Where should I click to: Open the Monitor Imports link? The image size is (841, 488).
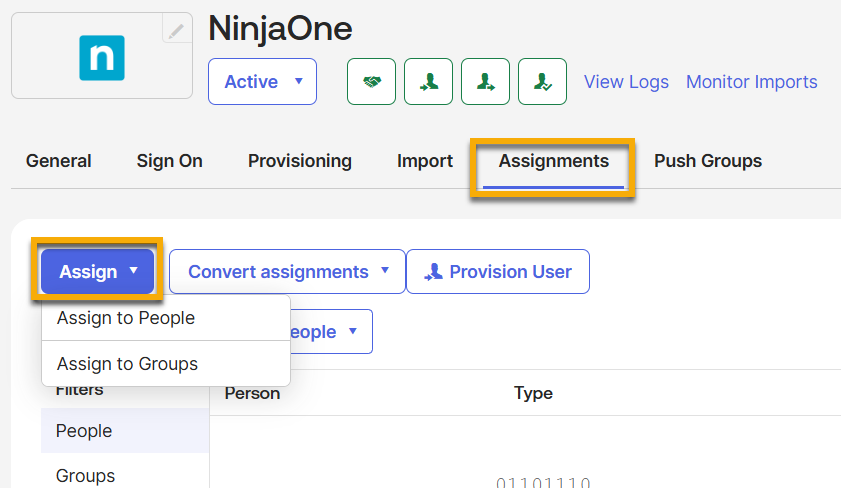click(x=751, y=82)
